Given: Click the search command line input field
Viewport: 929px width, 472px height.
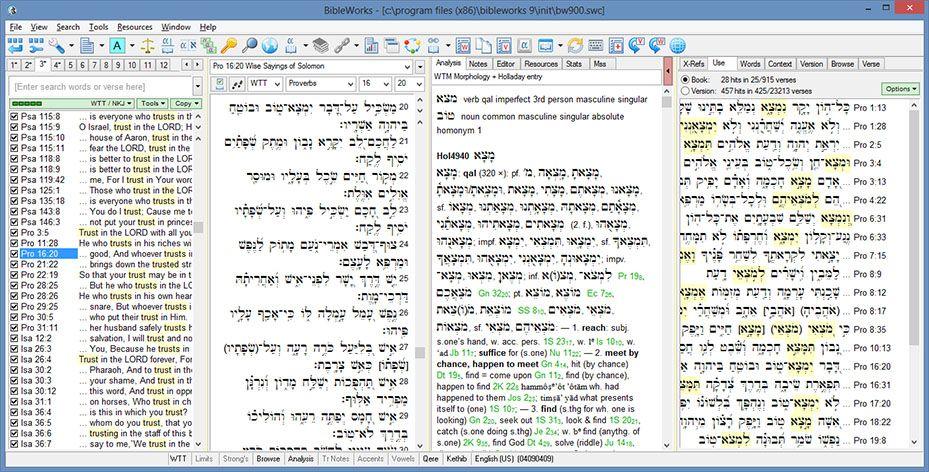Looking at the screenshot, I should pos(101,86).
